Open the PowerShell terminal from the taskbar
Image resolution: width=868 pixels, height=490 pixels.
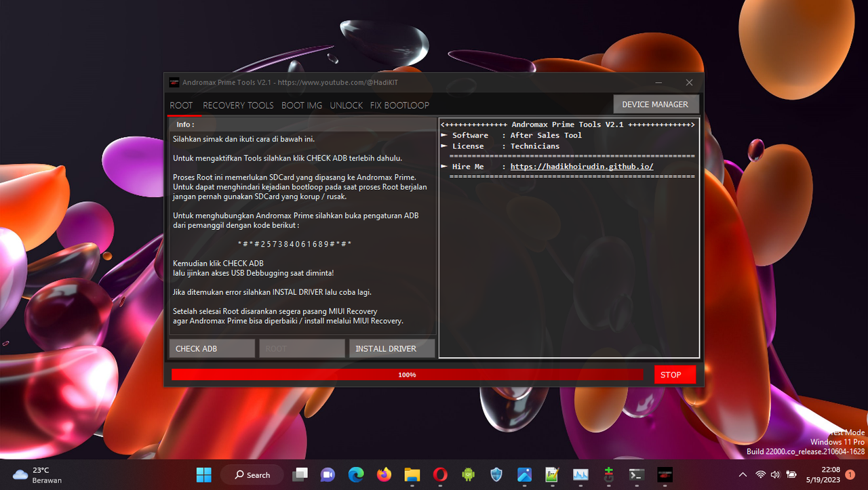[x=636, y=474]
